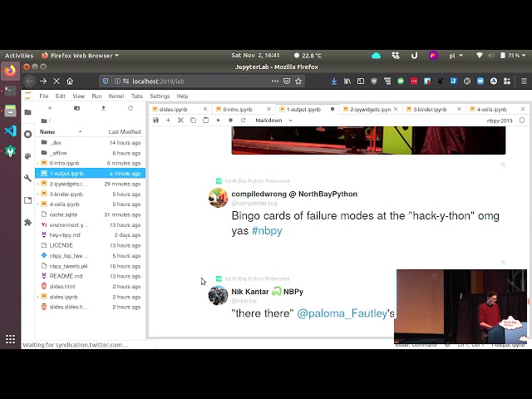The width and height of the screenshot is (532, 399).
Task: Open Extension Manager puzzle icon
Action: coord(27,222)
